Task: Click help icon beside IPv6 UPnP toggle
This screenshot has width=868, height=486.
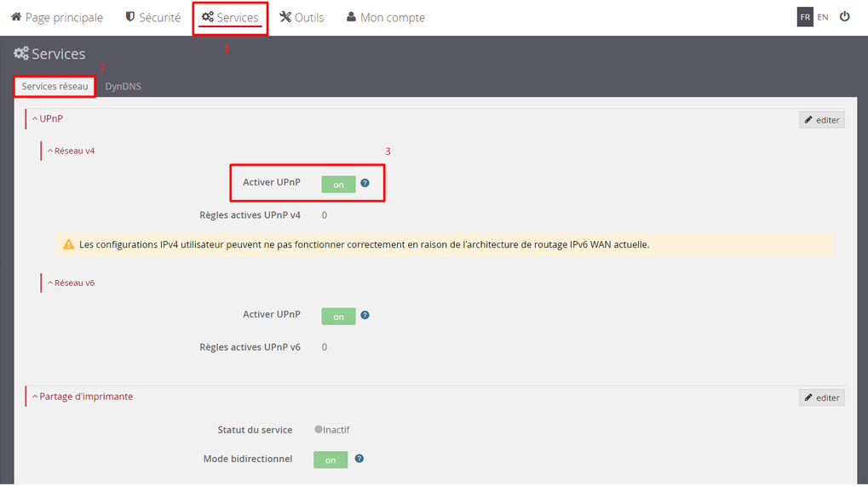Action: (365, 315)
